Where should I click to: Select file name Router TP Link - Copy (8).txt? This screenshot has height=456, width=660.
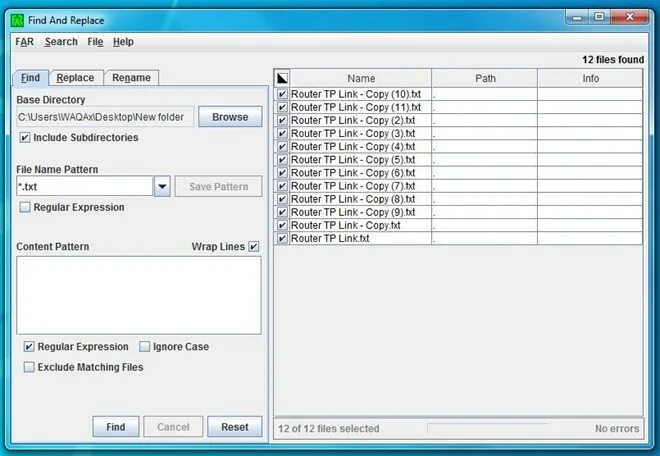[353, 199]
